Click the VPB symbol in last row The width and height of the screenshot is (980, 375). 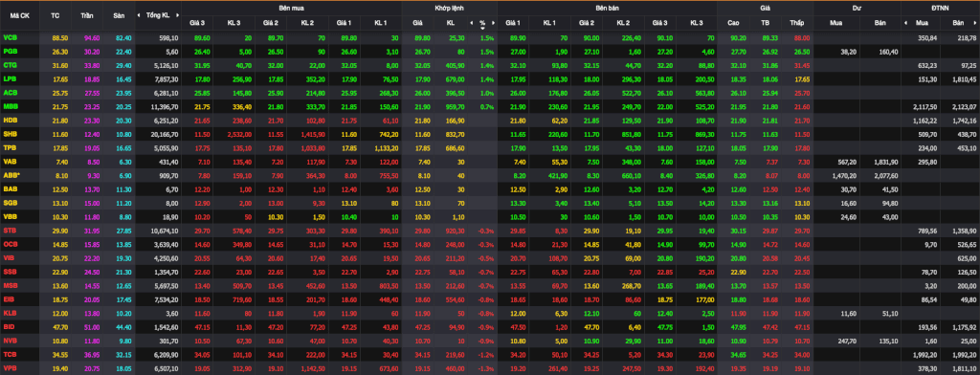click(x=10, y=367)
